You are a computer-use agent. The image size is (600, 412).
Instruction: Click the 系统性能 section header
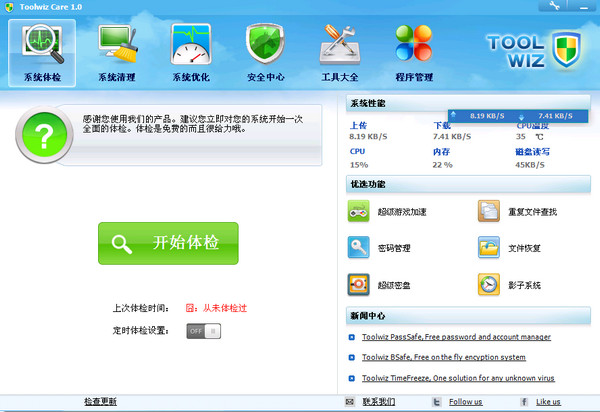[x=468, y=103]
